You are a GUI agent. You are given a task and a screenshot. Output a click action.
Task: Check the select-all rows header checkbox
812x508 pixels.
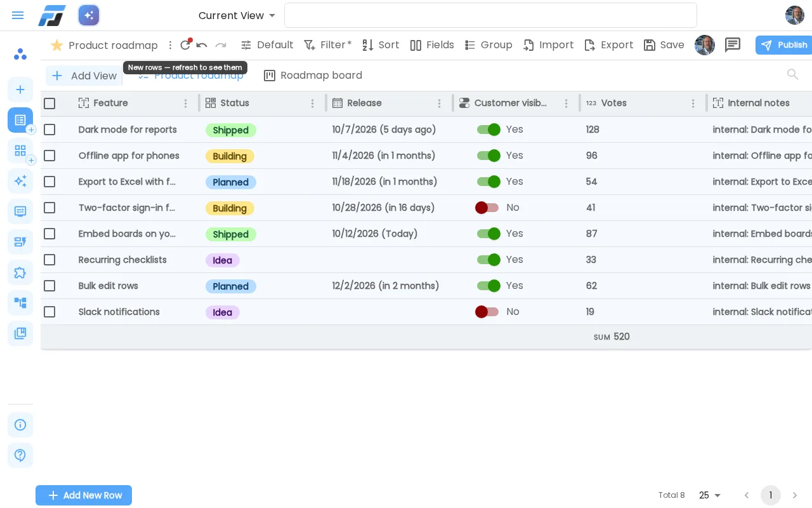(x=49, y=104)
